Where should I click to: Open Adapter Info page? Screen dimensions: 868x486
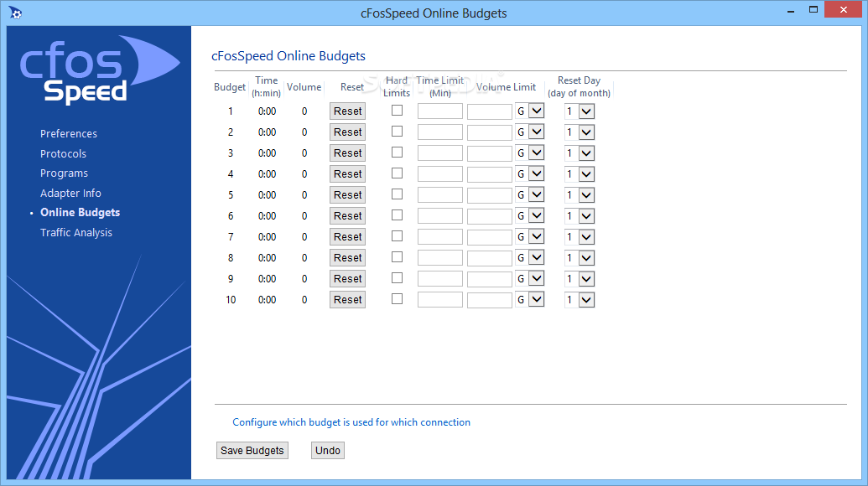pyautogui.click(x=70, y=193)
